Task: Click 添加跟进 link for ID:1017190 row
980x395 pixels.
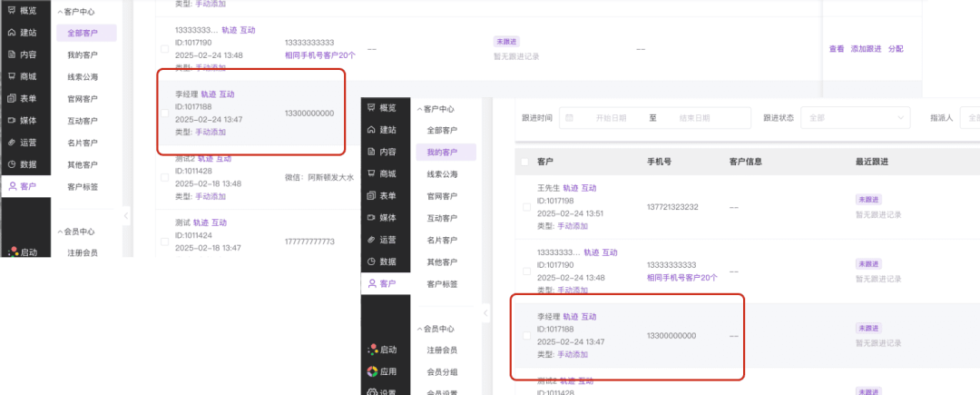Action: [867, 49]
